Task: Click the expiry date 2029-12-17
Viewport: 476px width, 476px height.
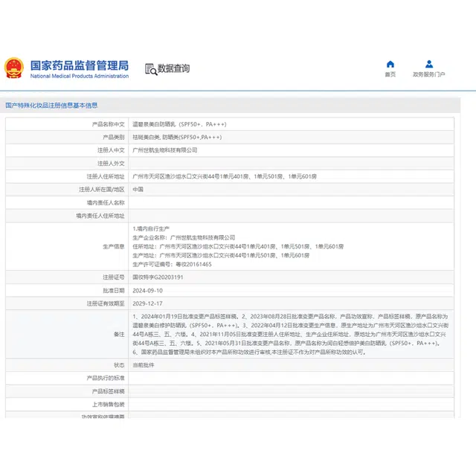Action: click(x=147, y=303)
